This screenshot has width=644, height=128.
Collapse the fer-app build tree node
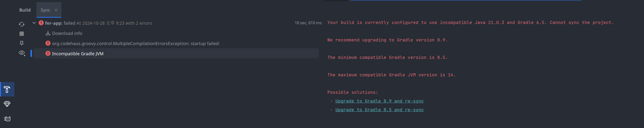click(x=34, y=23)
